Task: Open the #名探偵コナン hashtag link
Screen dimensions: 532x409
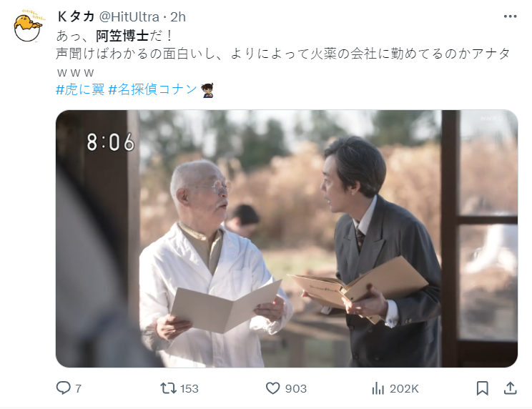Action: [153, 89]
